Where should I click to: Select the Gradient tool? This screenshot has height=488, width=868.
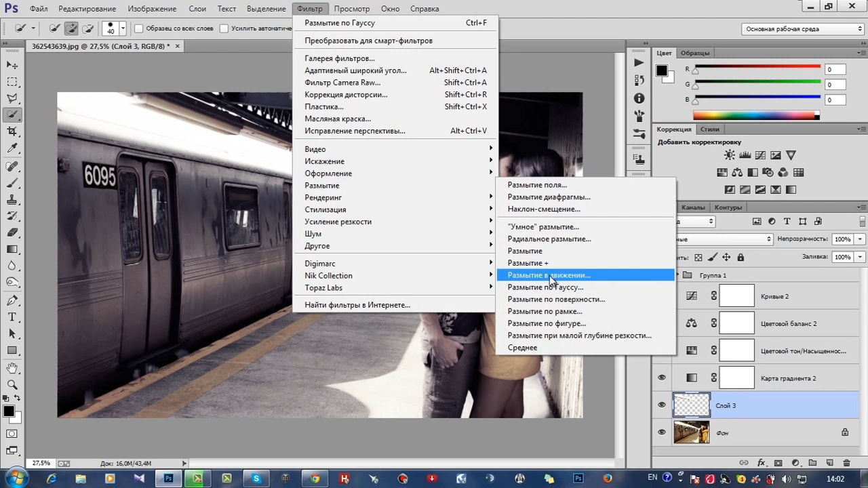pos(12,249)
